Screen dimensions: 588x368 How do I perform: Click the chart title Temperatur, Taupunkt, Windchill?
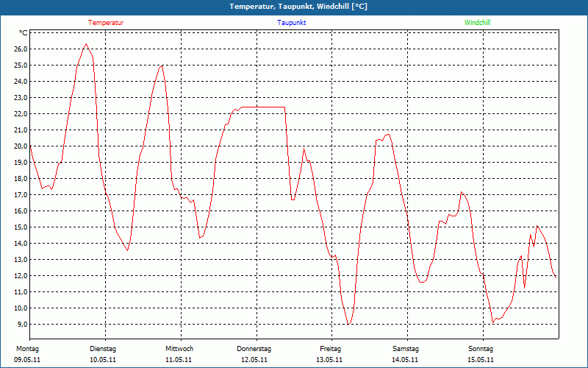coord(298,7)
